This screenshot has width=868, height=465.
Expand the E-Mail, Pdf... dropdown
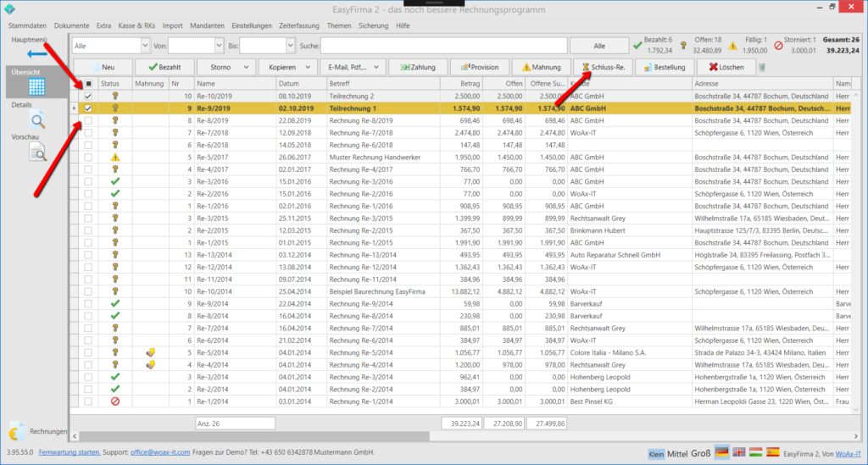pyautogui.click(x=376, y=68)
